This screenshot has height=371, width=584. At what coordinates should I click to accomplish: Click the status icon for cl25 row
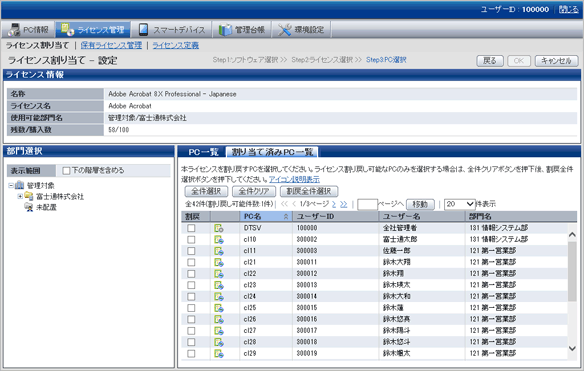pos(219,308)
